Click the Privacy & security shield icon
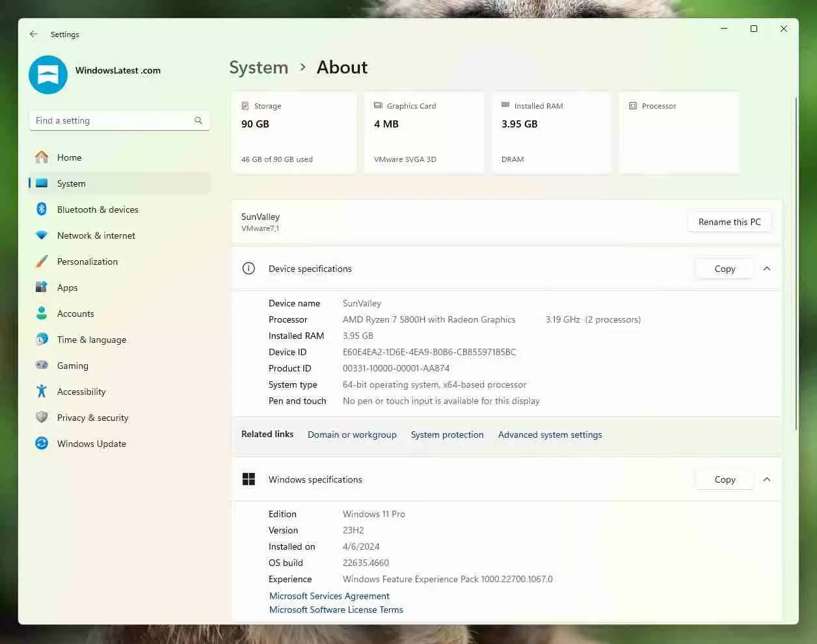The image size is (817, 644). click(42, 418)
